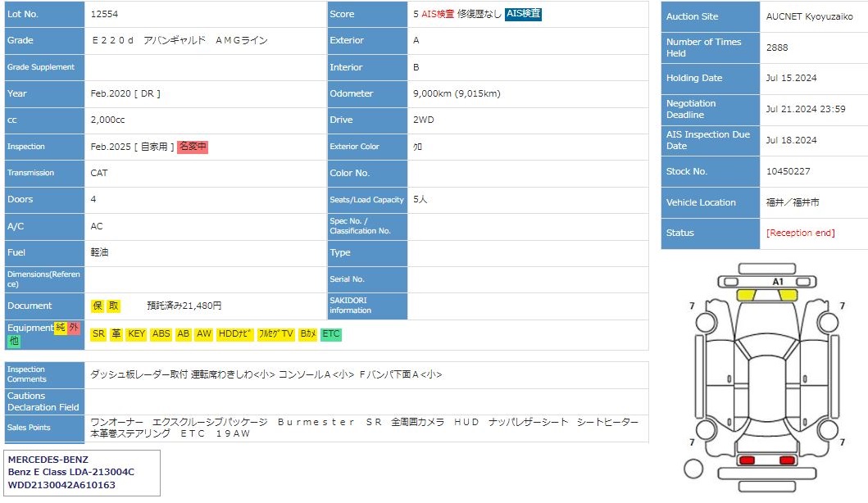Click the red AIS検査 score text
Viewport: 868px width, 503px height.
point(438,14)
